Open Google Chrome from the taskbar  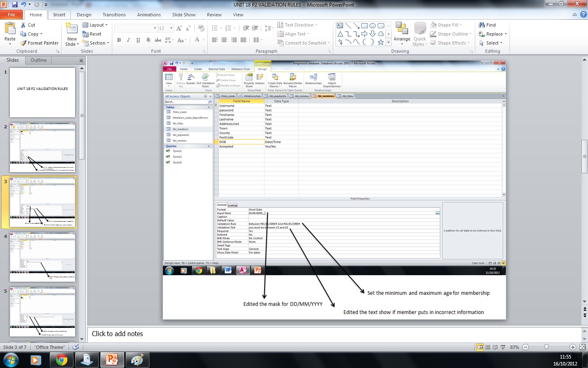[62, 360]
